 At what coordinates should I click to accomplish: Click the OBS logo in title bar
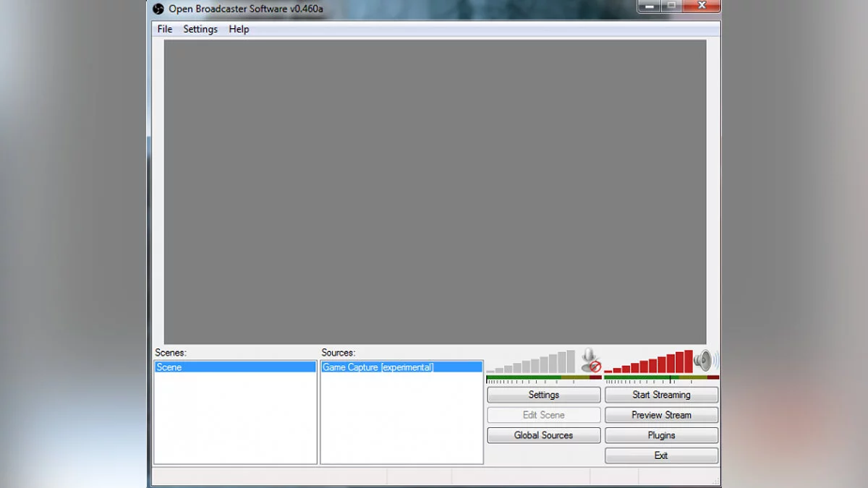[x=158, y=9]
